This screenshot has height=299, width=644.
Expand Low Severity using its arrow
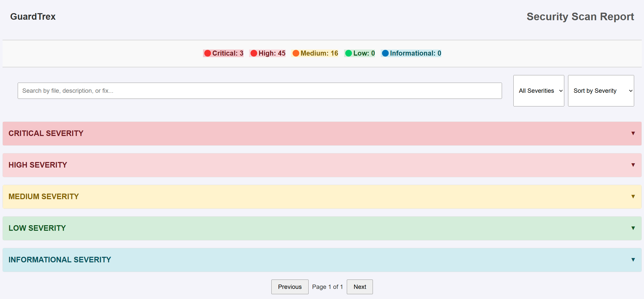click(633, 228)
